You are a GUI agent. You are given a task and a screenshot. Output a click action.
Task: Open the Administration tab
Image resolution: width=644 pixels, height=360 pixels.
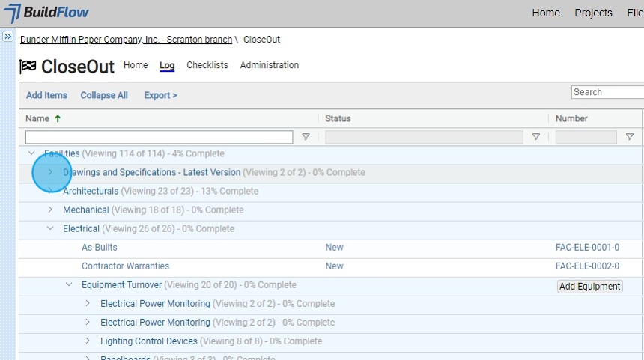(x=269, y=65)
